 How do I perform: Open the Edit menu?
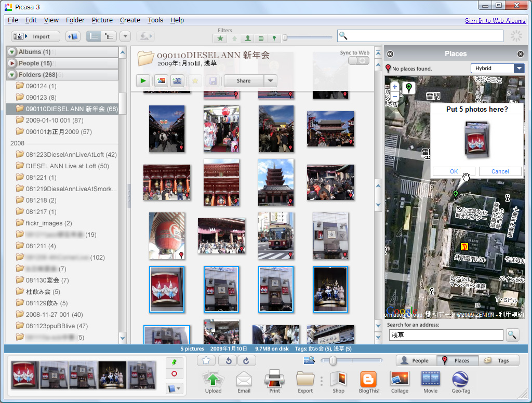31,20
